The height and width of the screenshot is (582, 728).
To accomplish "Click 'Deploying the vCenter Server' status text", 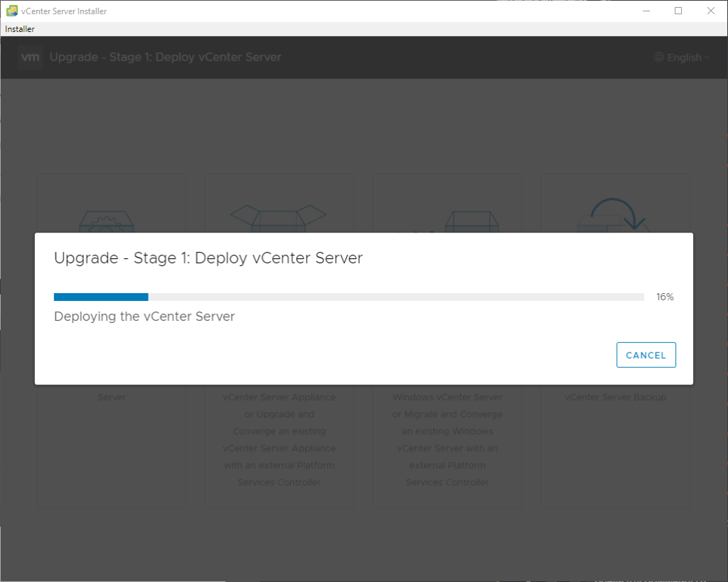I will click(144, 317).
